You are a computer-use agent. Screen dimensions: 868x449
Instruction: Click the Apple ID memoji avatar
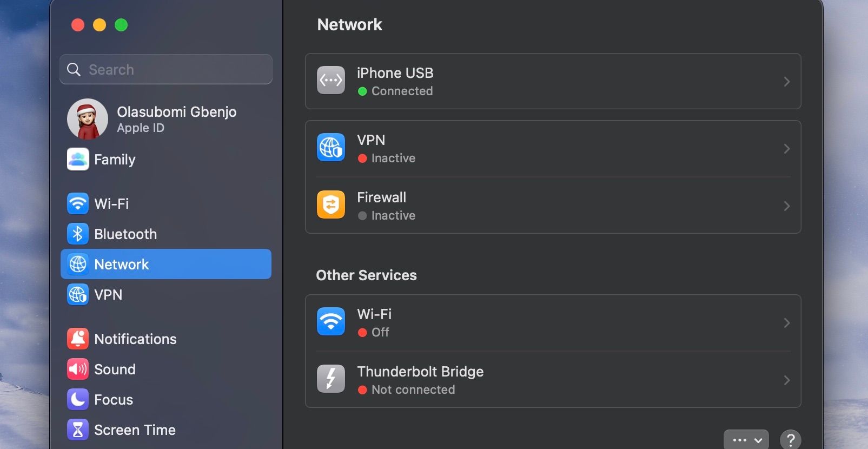pyautogui.click(x=88, y=119)
